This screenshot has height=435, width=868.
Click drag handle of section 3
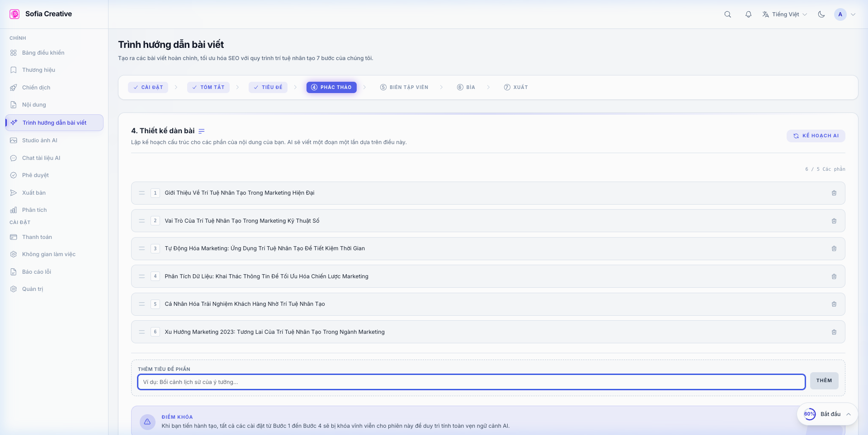tap(142, 248)
